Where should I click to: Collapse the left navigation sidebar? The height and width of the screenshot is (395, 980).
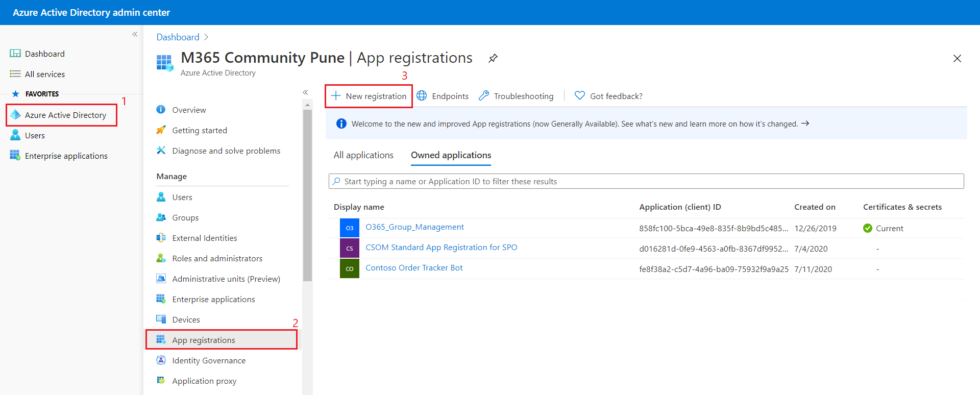(x=135, y=34)
